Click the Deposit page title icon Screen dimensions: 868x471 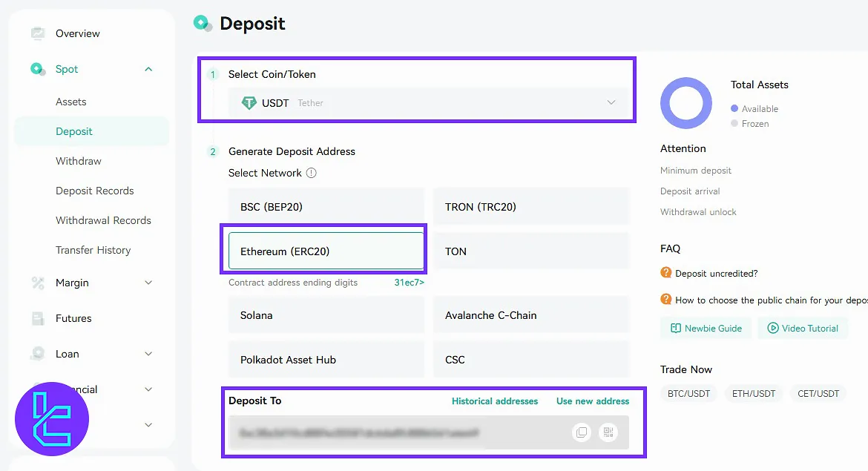202,23
